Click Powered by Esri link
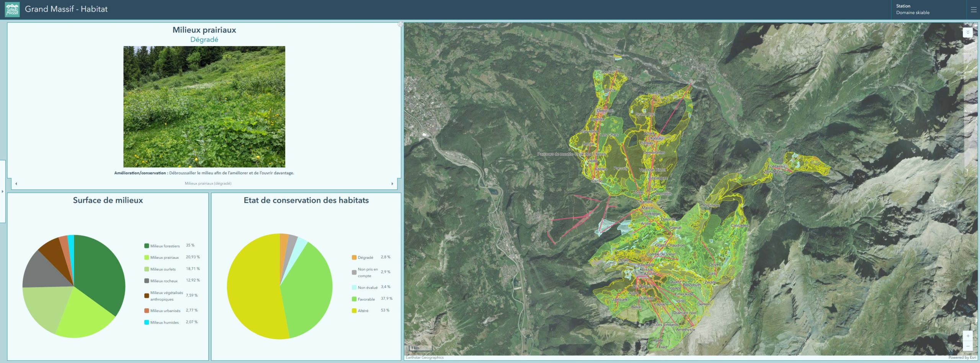 point(962,358)
